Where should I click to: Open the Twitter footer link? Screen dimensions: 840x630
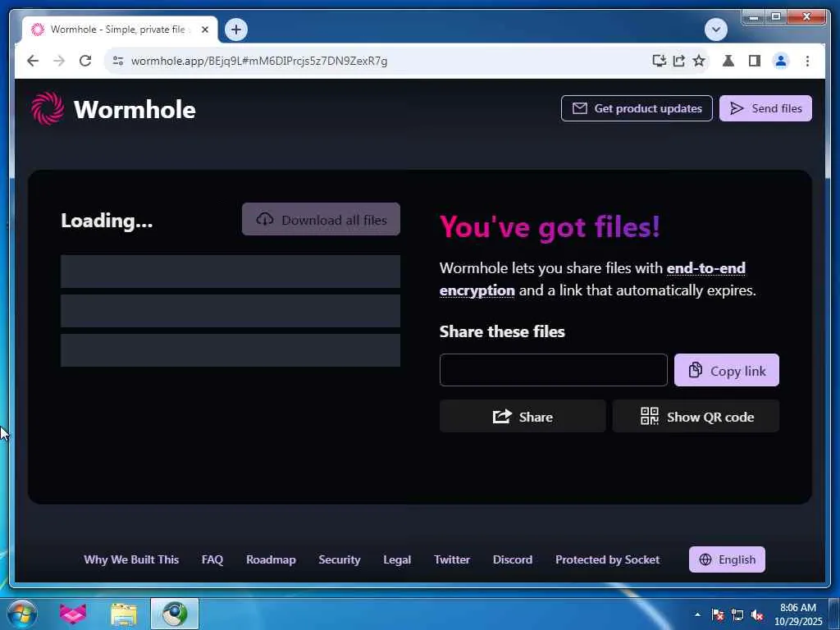452,559
